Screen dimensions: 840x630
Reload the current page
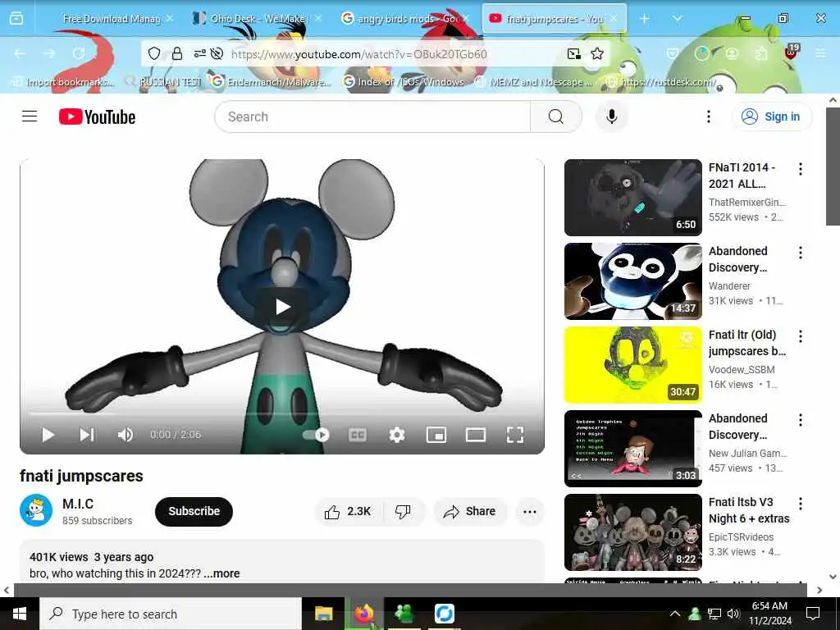tap(79, 53)
